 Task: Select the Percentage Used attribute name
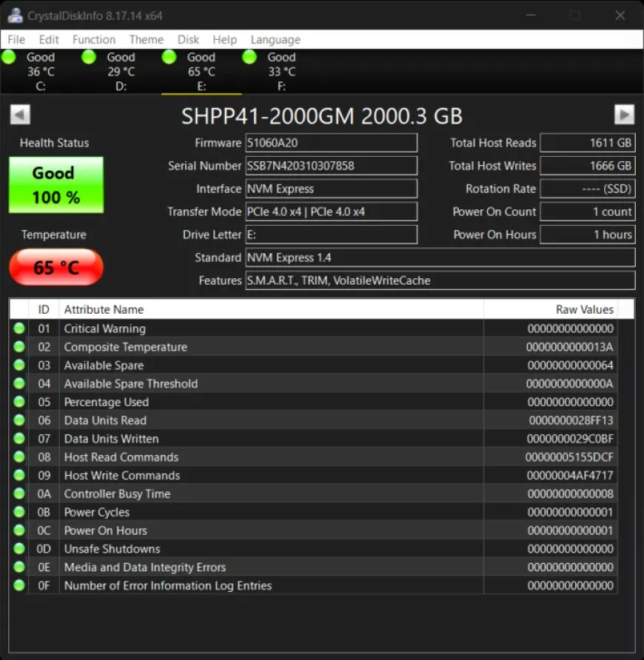[x=106, y=402]
